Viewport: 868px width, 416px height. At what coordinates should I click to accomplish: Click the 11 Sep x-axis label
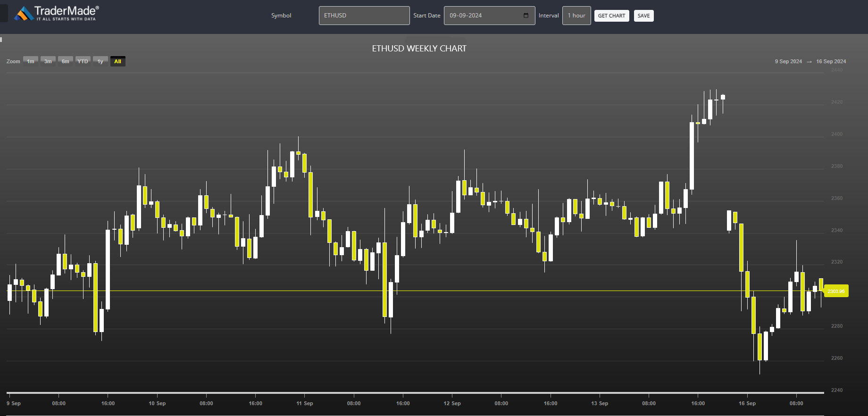point(305,403)
